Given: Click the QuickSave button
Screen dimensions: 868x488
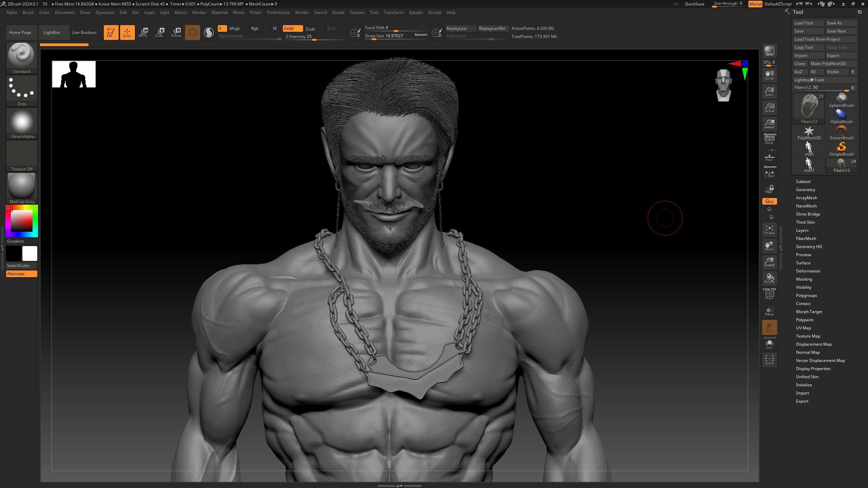Looking at the screenshot, I should click(694, 4).
